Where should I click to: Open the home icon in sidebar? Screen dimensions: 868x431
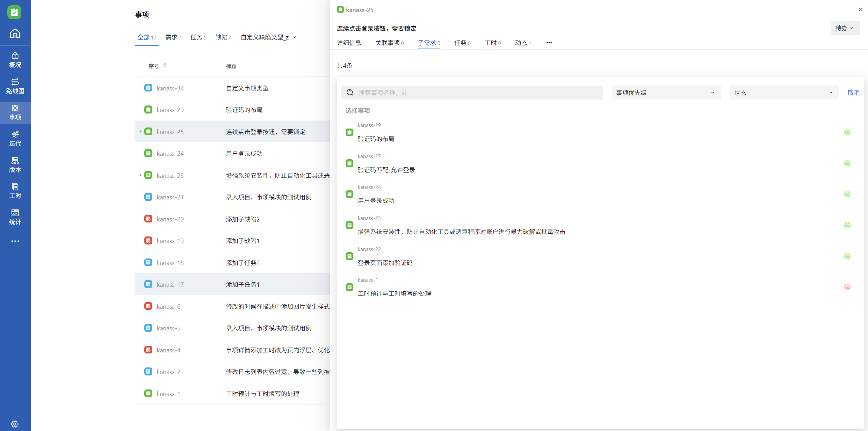[x=15, y=34]
